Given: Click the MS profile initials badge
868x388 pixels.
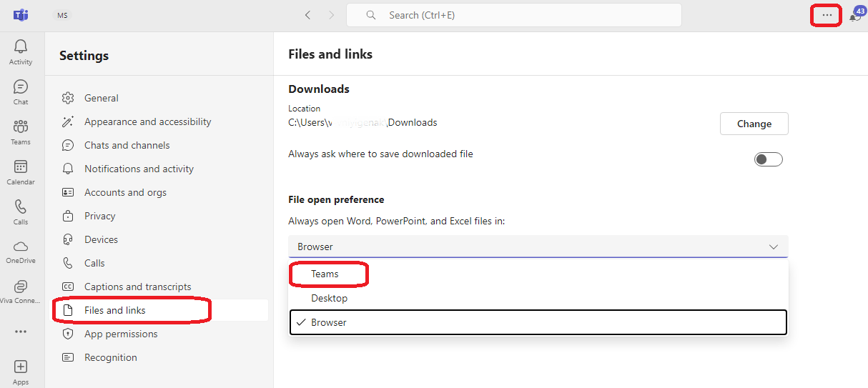Looking at the screenshot, I should tap(63, 15).
